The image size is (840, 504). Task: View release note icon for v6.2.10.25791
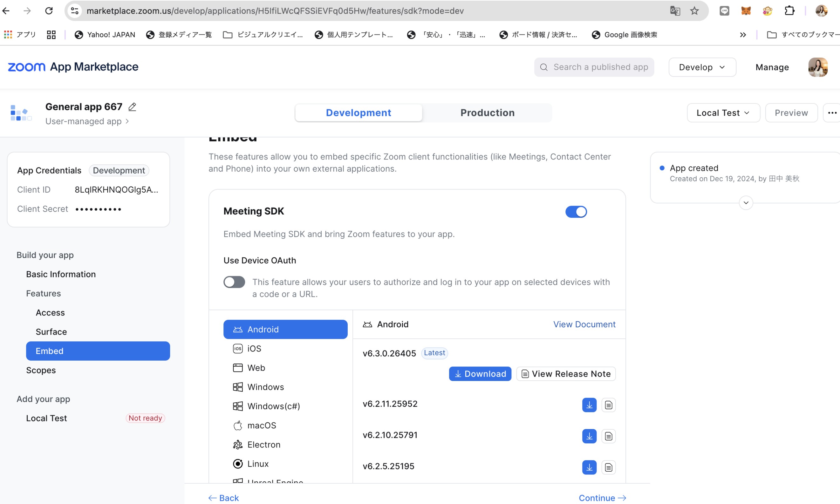click(x=608, y=436)
